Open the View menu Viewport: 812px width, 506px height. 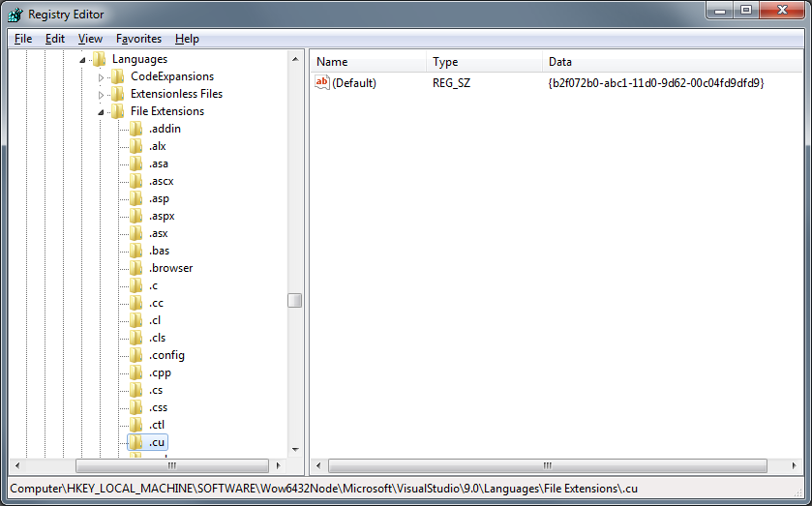coord(90,39)
